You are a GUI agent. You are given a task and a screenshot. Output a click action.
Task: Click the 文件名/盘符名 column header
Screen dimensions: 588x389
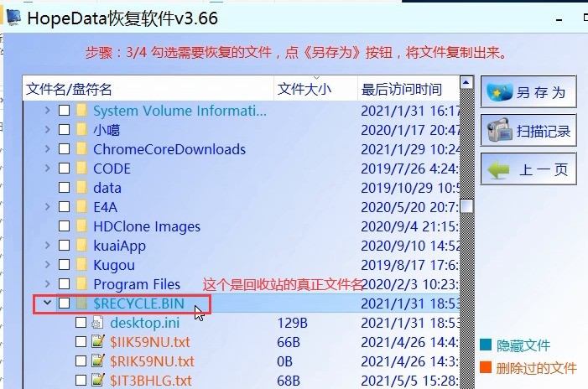(x=69, y=89)
